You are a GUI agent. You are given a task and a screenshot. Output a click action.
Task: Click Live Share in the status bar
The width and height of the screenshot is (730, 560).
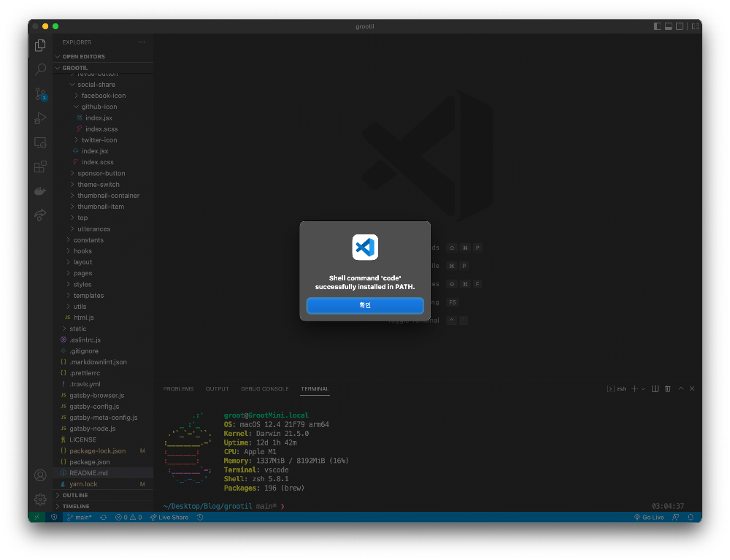pos(169,517)
